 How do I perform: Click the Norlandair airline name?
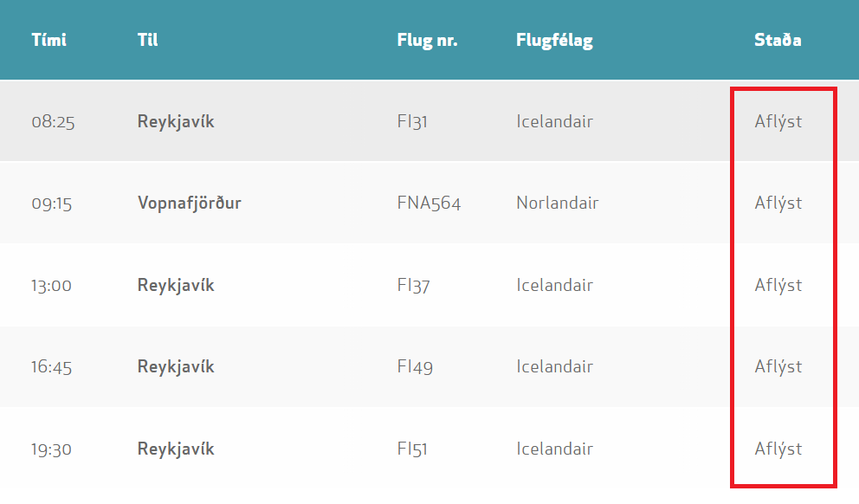click(x=557, y=203)
